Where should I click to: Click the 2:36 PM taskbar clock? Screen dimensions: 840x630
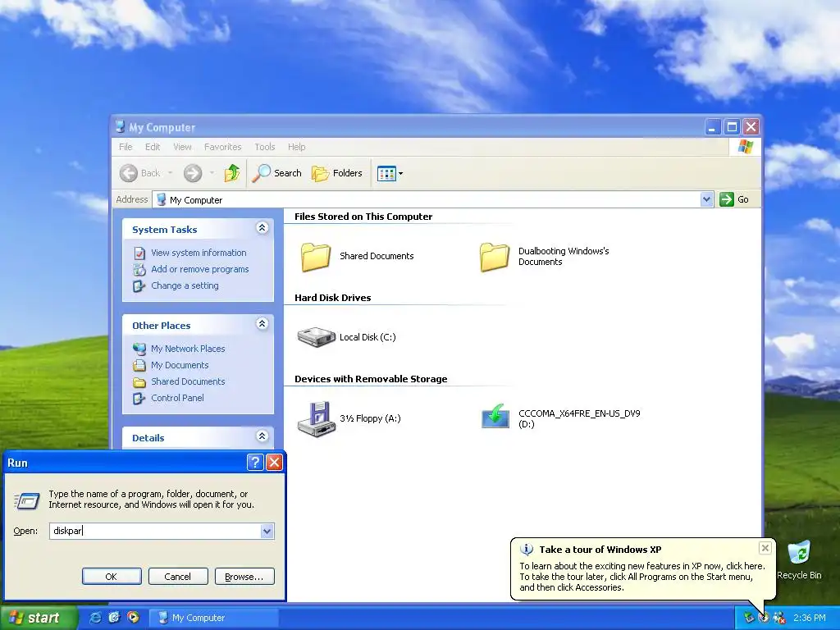pos(810,618)
